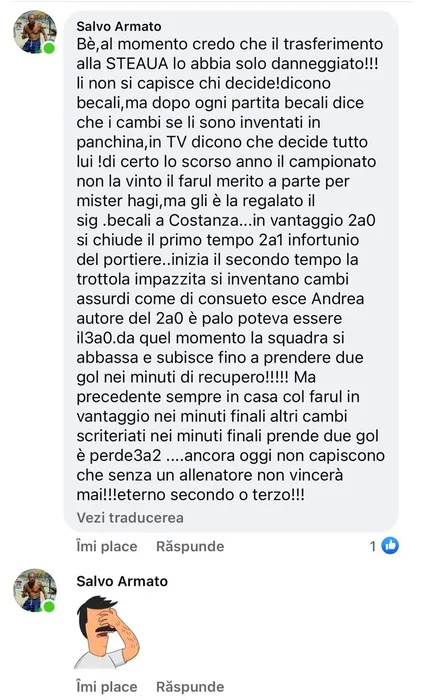This screenshot has width=425, height=700.
Task: Click Îmi place under the facepalm sticker
Action: tap(107, 687)
